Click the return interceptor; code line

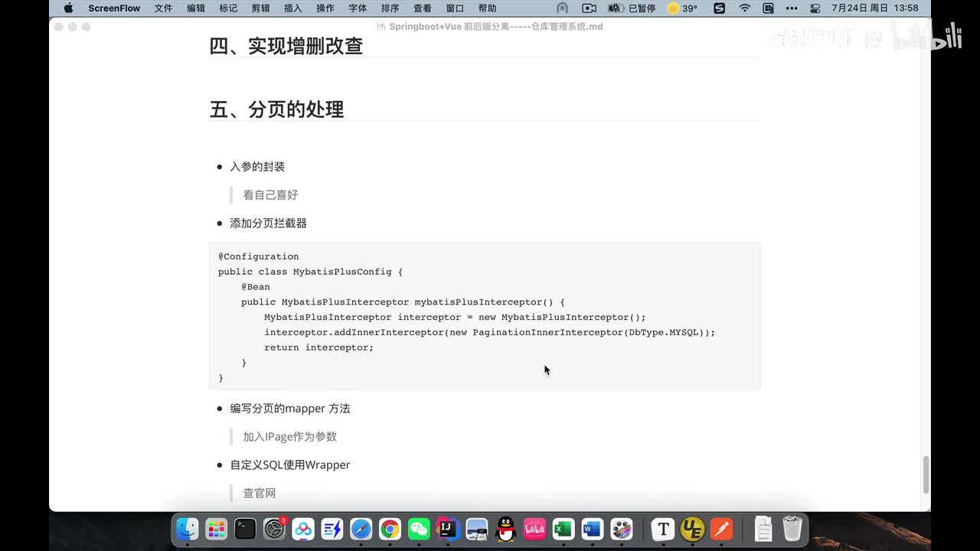pos(319,347)
